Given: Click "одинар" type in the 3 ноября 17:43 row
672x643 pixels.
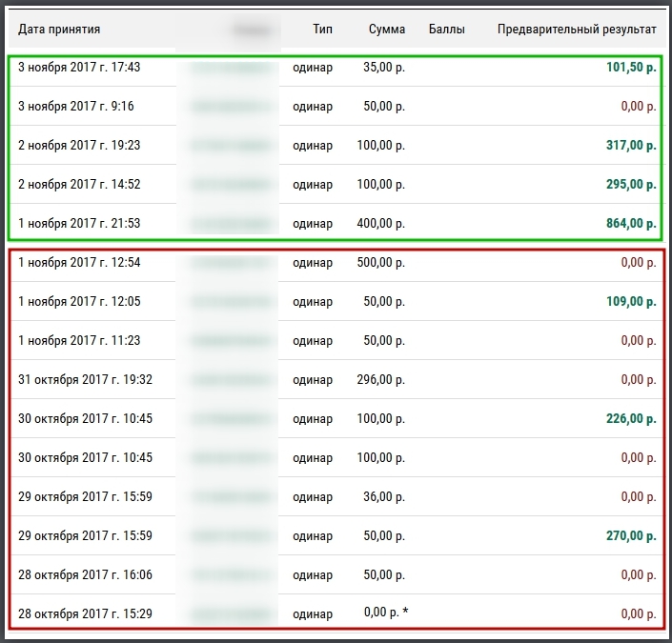Looking at the screenshot, I should [x=313, y=68].
